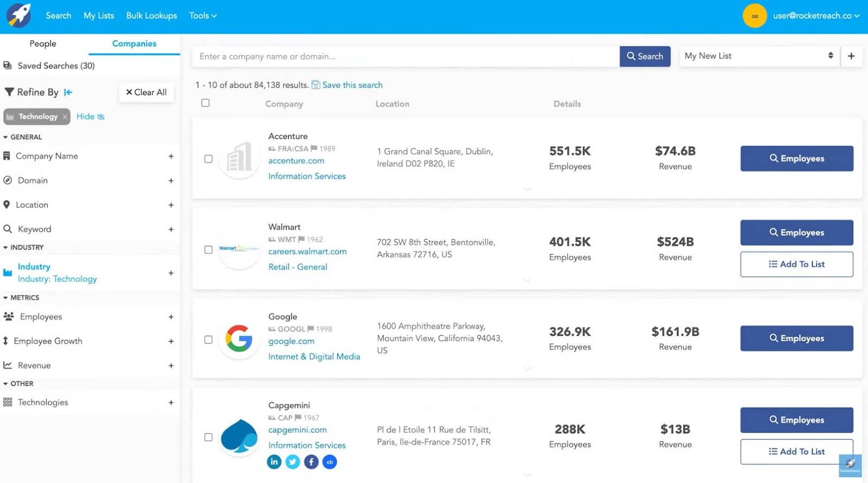Viewport: 868px width, 483px height.
Task: Open My Lists in the top navigation
Action: pyautogui.click(x=99, y=16)
